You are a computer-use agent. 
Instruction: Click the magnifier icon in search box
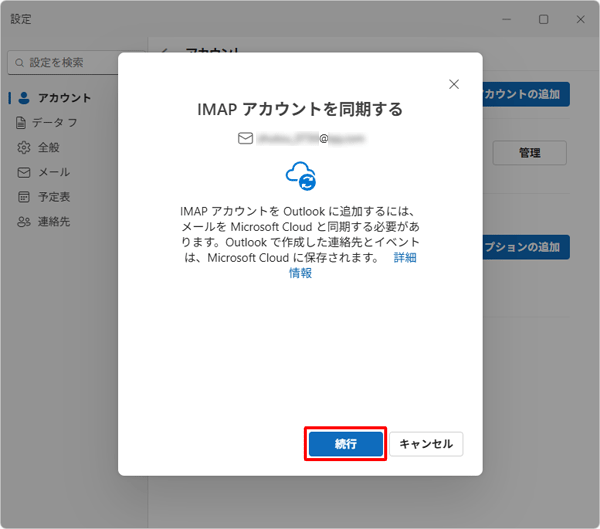tap(19, 62)
